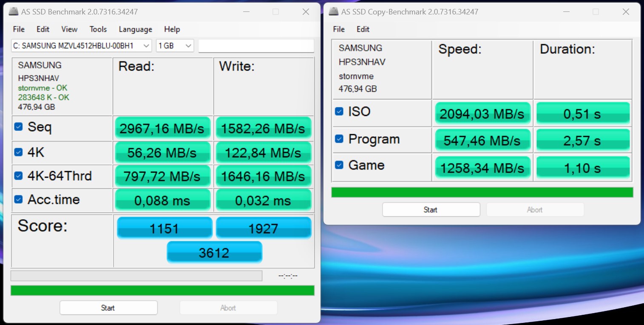Click the 'Duration:' column header
This screenshot has width=644, height=325.
point(567,49)
